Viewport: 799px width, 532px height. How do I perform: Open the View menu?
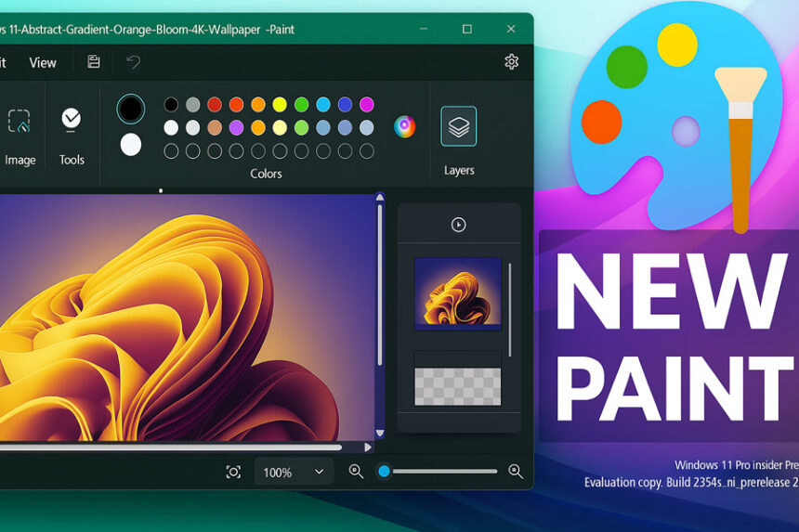point(43,62)
